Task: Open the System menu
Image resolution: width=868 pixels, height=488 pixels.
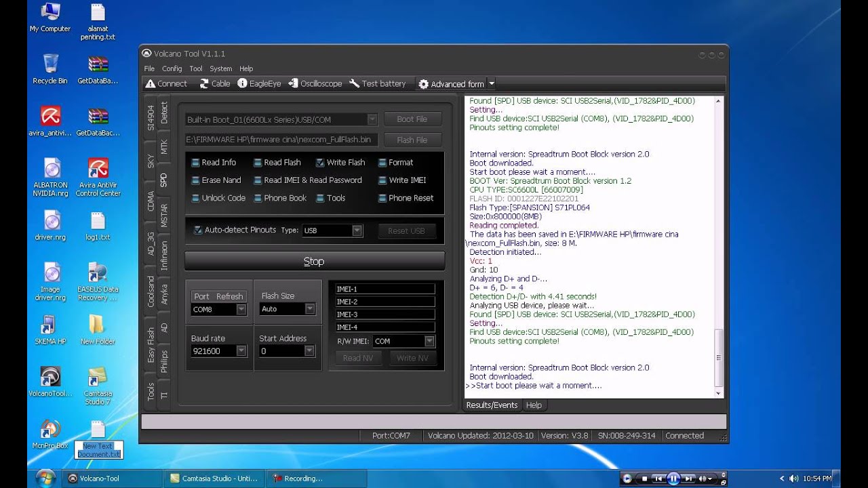Action: (221, 68)
